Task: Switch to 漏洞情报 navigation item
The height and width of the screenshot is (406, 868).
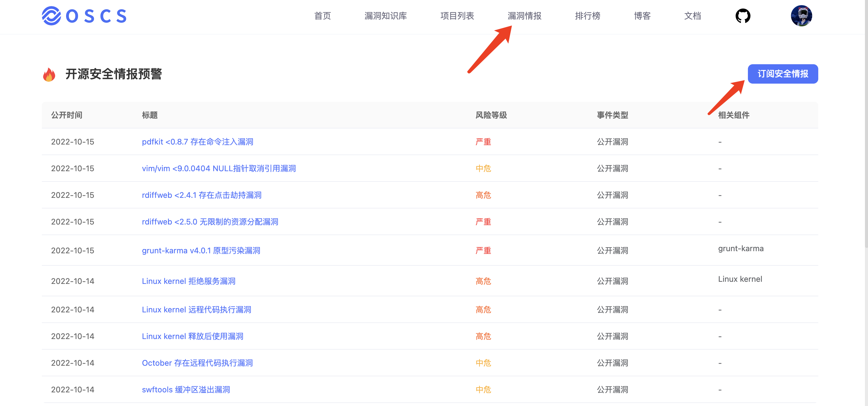Action: point(524,16)
